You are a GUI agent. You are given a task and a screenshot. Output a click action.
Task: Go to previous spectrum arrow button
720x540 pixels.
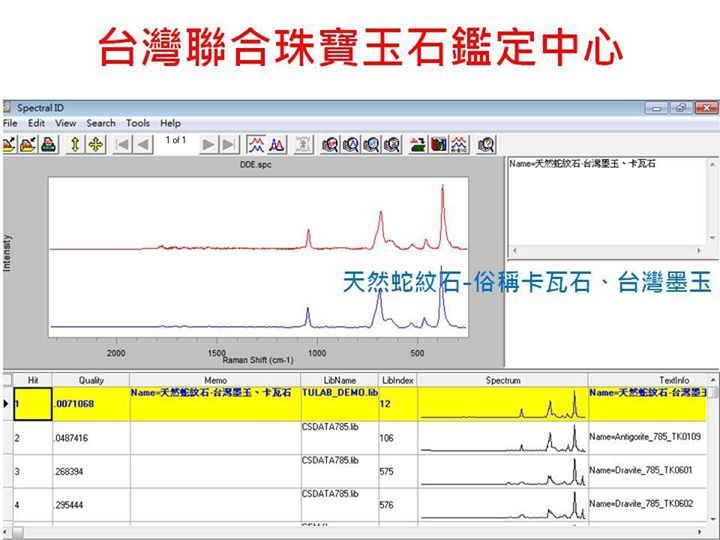click(x=143, y=145)
